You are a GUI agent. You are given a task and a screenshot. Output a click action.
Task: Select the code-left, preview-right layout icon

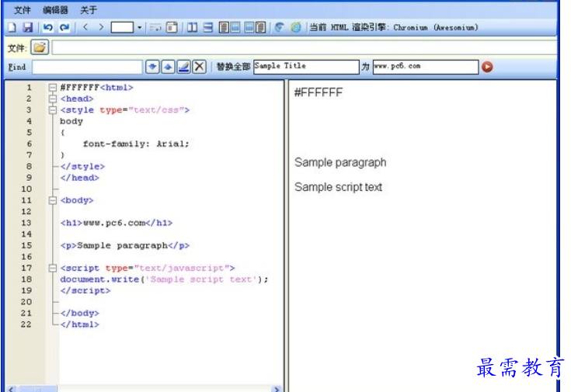tap(229, 27)
